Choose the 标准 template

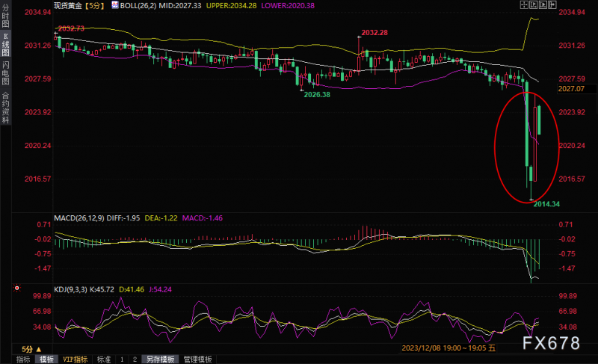104,360
